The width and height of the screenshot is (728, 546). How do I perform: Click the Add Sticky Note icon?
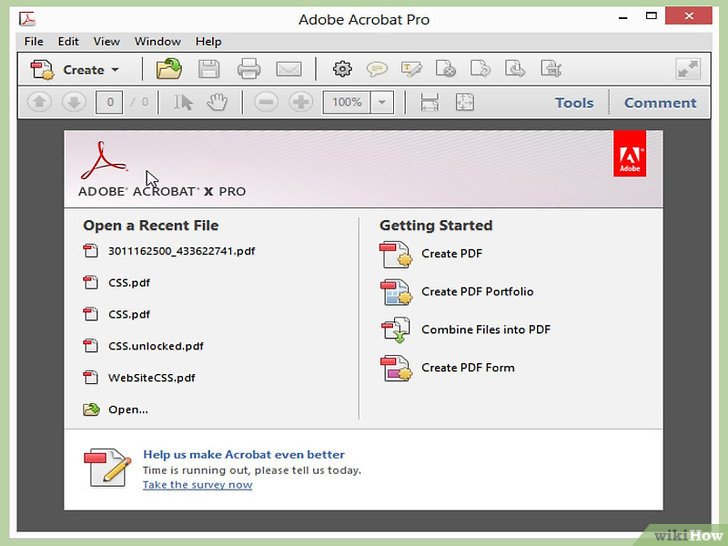click(377, 69)
